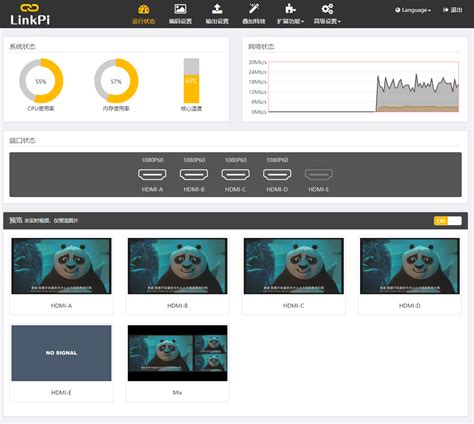
Task: Open the Language dropdown
Action: (x=413, y=10)
